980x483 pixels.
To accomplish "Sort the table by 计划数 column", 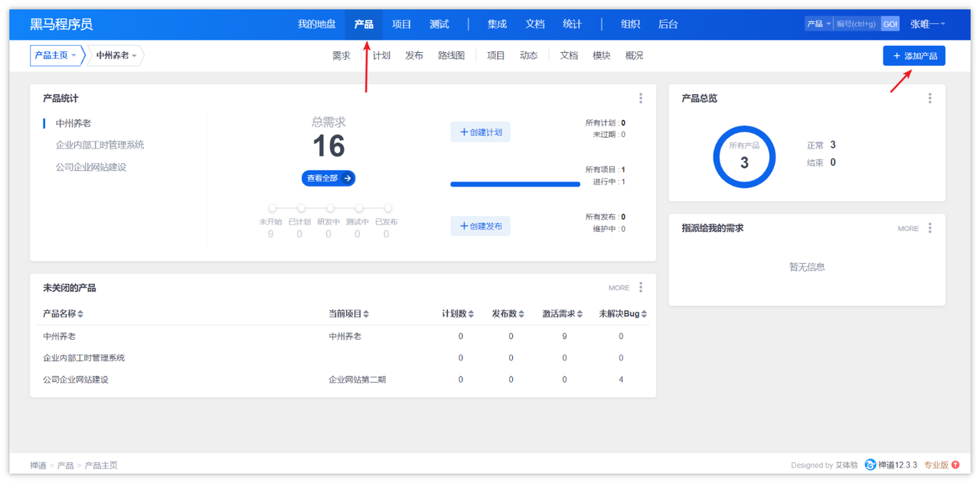I will pos(458,314).
